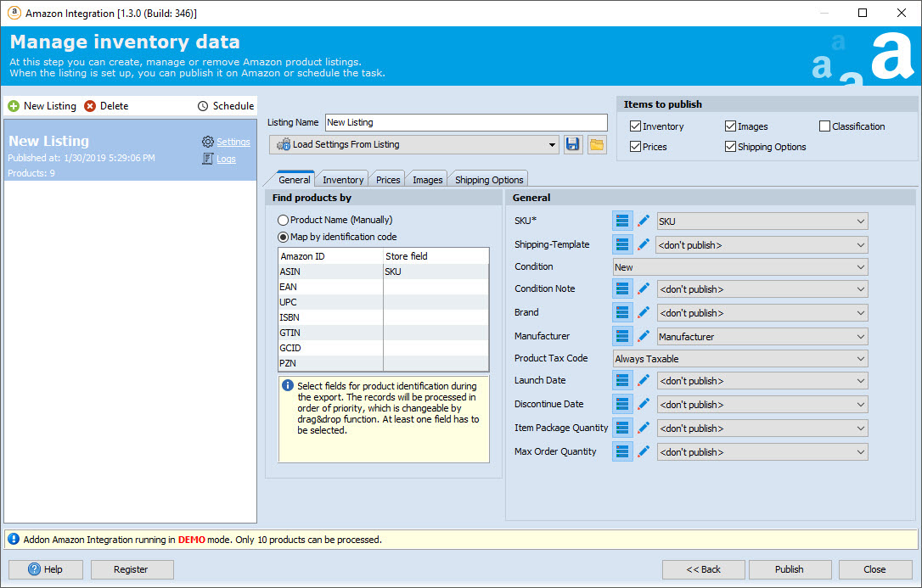Select Product Name (Manually) radio button
Viewport: 922px width, 588px height.
pyautogui.click(x=284, y=221)
